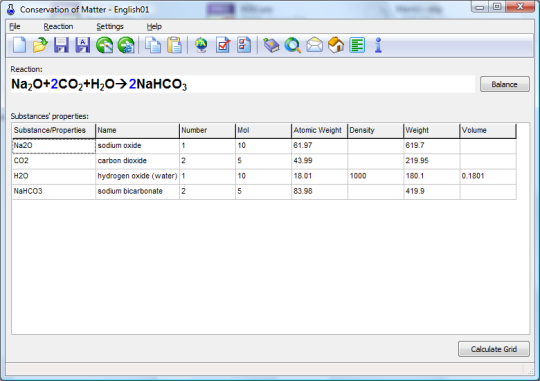Open the File menu
540x381 pixels.
point(15,27)
